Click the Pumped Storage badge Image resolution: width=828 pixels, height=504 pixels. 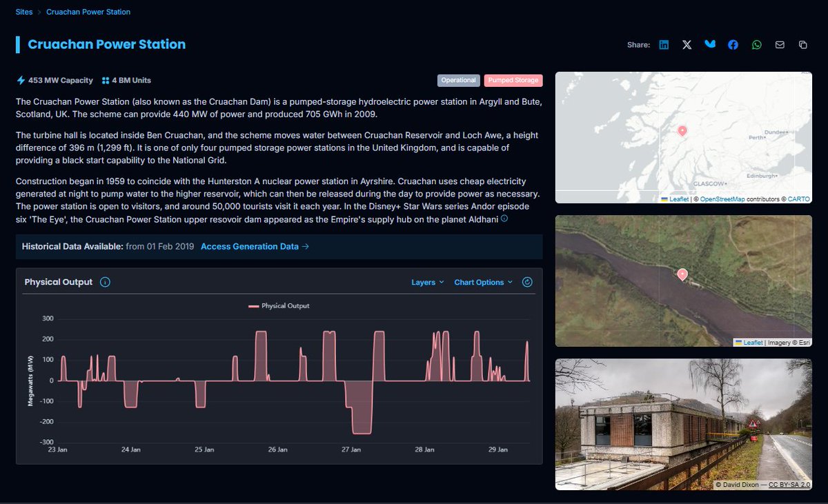point(513,81)
